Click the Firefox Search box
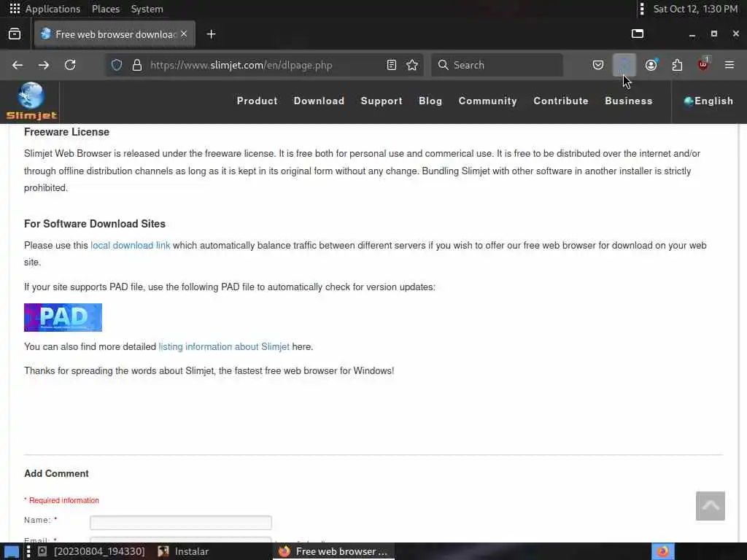 click(497, 65)
